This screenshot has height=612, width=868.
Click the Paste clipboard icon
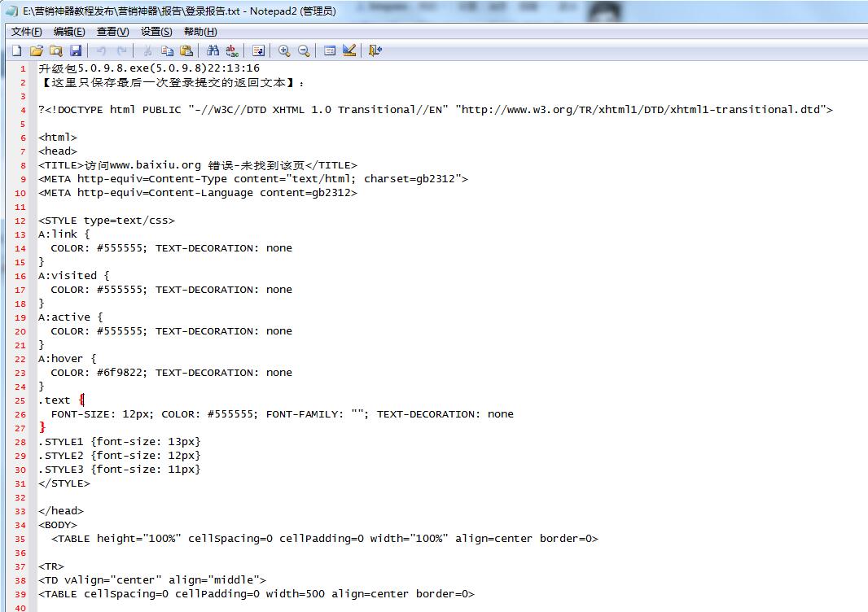(x=186, y=50)
